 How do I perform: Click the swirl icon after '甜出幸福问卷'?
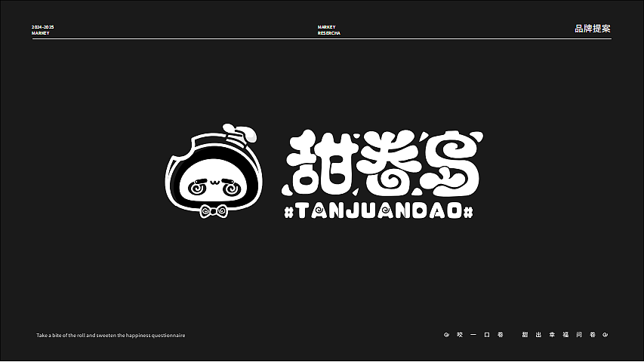pos(605,335)
